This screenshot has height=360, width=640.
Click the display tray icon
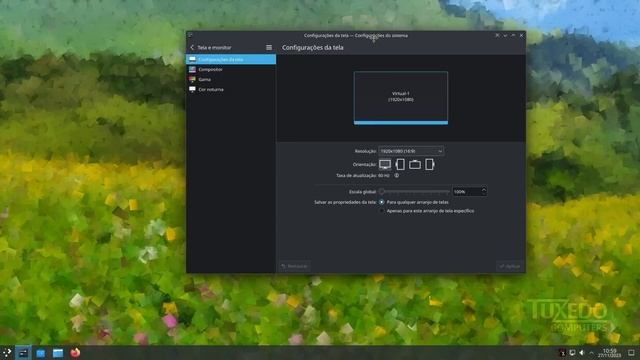tap(572, 353)
